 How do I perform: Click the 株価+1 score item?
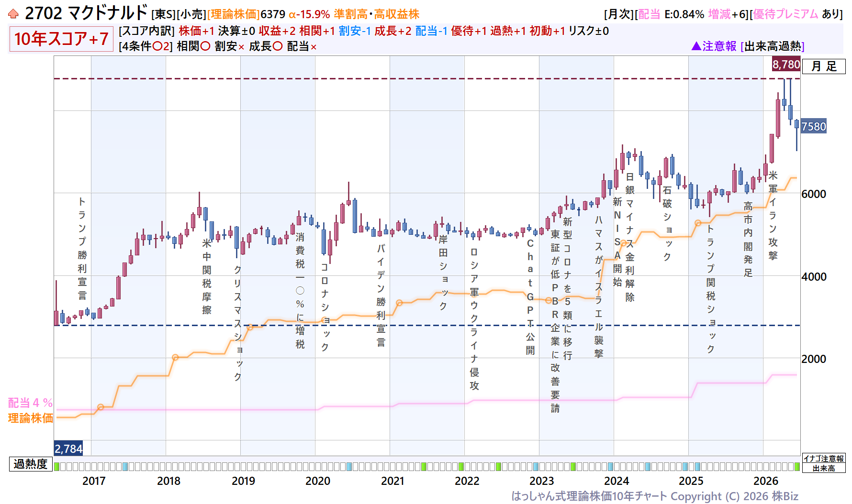(x=197, y=31)
